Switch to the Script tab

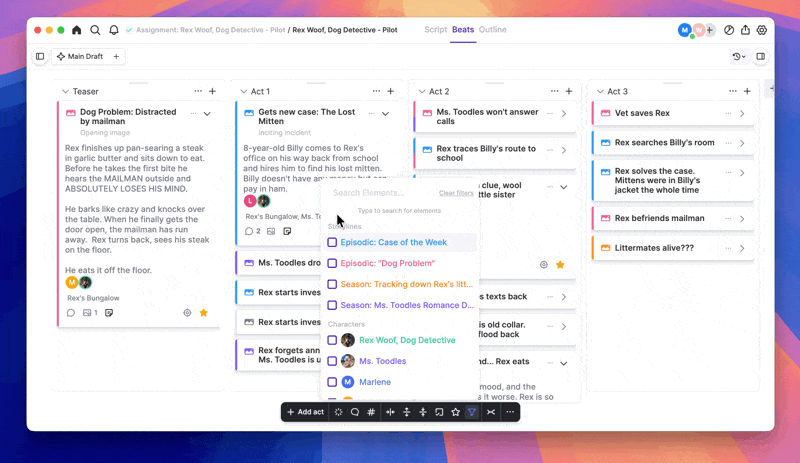435,30
